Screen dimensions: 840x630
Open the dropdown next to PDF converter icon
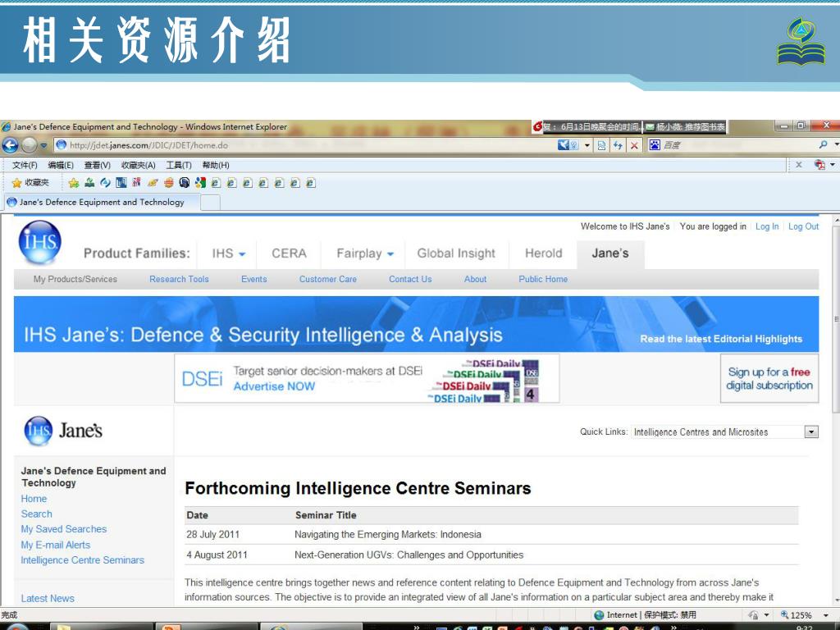(833, 164)
